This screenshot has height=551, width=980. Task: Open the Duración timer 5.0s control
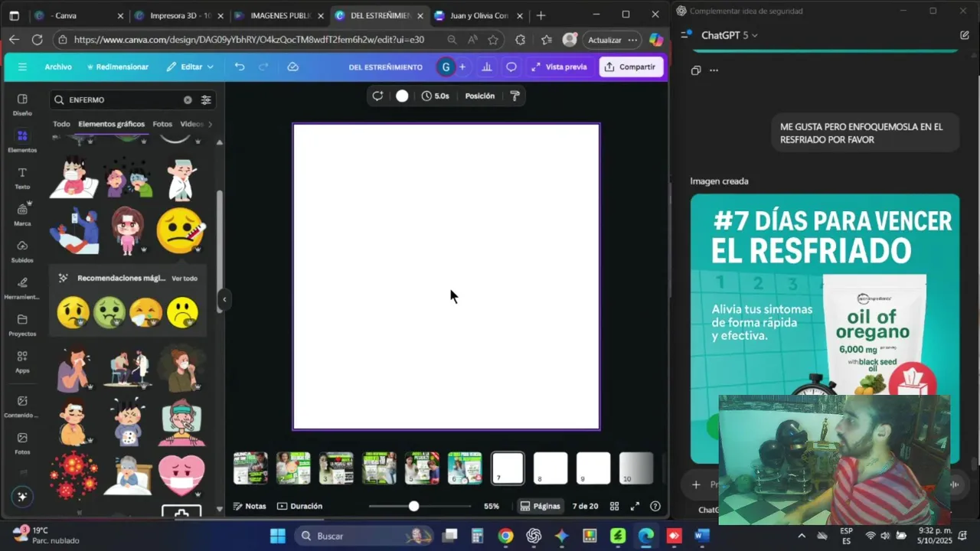[x=436, y=96]
